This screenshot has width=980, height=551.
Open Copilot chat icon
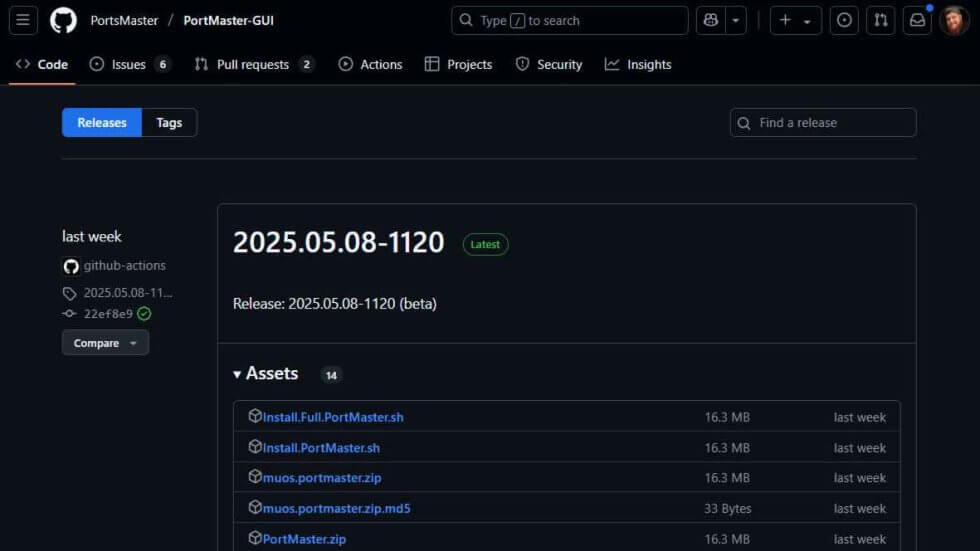(711, 20)
